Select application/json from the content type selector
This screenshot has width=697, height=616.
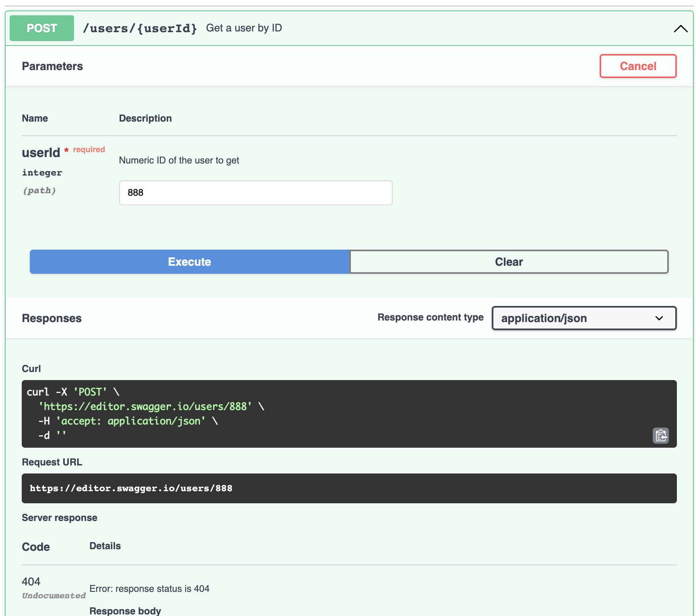583,318
